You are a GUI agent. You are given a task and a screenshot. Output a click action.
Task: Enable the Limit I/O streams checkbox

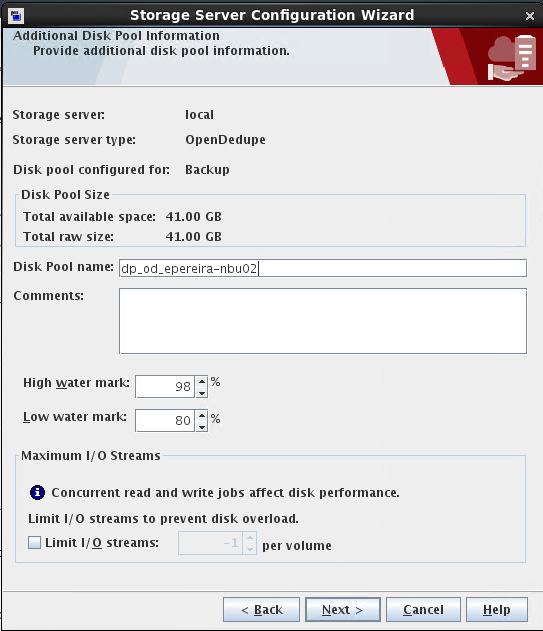[35, 542]
